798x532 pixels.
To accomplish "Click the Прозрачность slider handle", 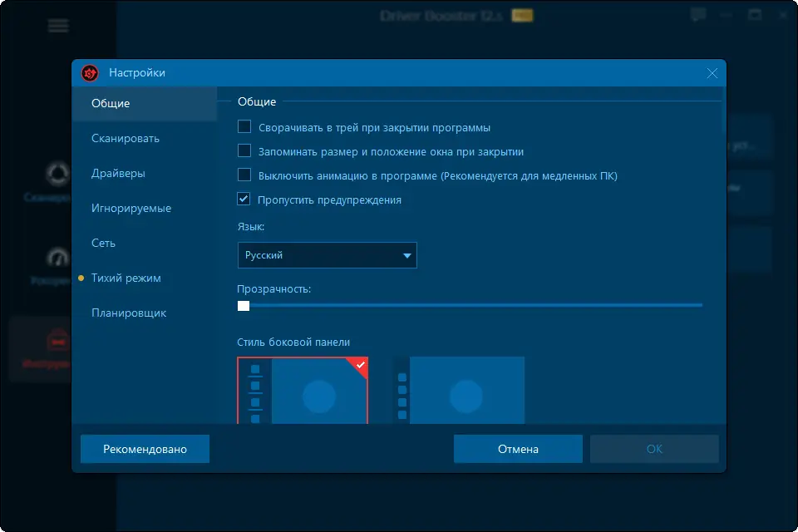I will tap(244, 306).
